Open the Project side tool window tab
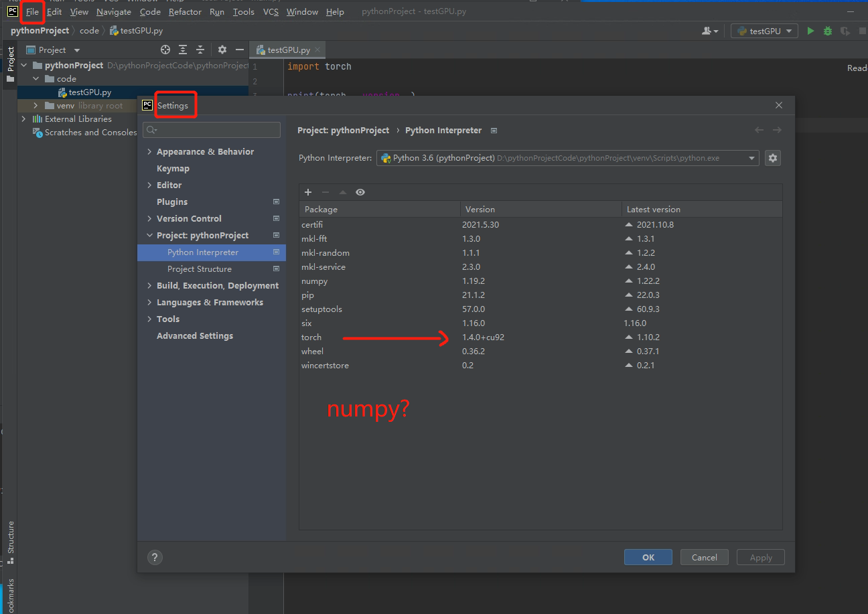Image resolution: width=868 pixels, height=614 pixels. click(x=10, y=65)
